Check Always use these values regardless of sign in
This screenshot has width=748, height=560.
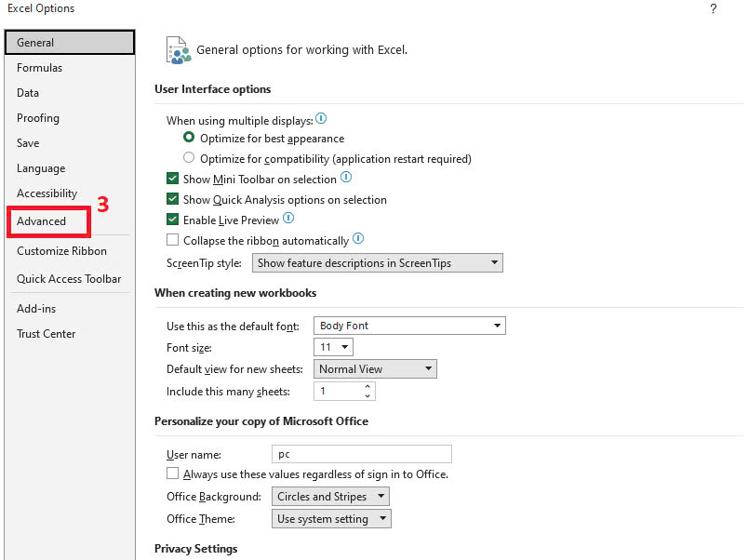[x=172, y=473]
